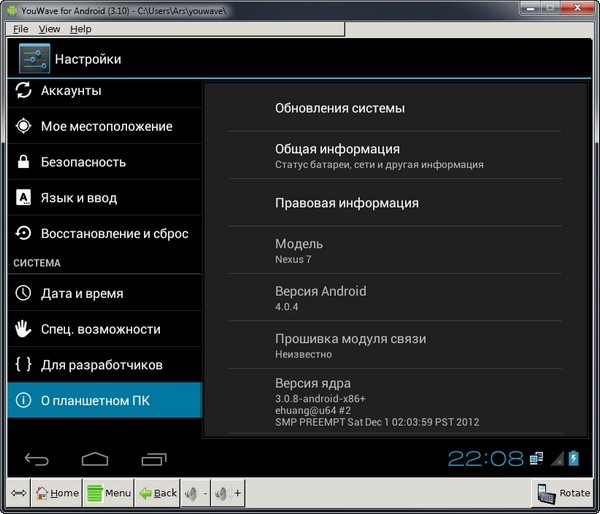Tap the Android back arrow navigation icon
This screenshot has width=600, height=514.
click(37, 459)
